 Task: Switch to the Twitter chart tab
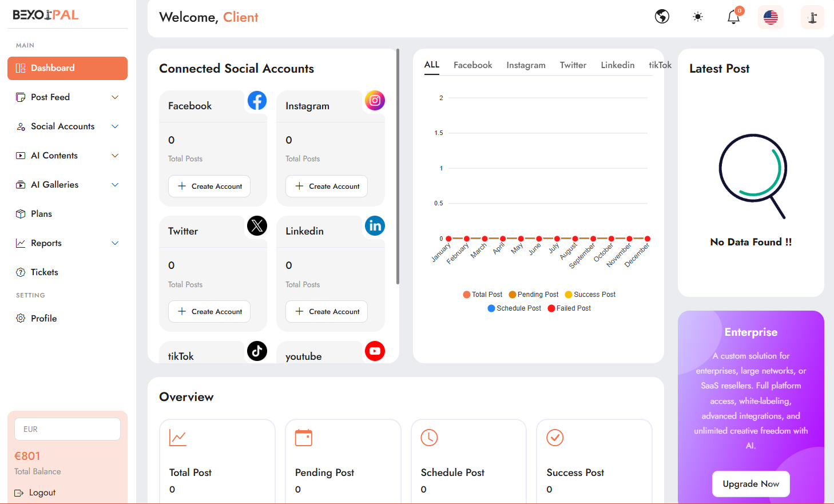573,65
